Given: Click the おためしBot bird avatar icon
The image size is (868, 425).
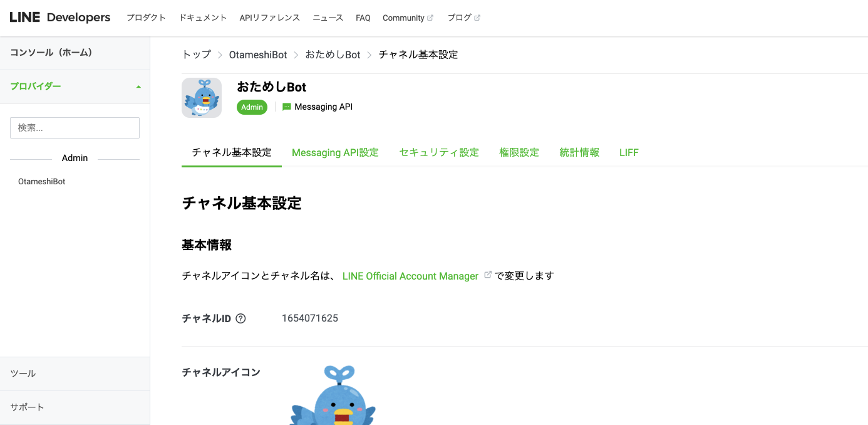Looking at the screenshot, I should [202, 98].
